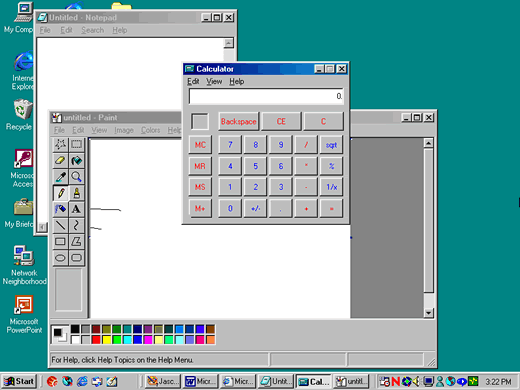
Task: Click the Start button on taskbar
Action: [19, 381]
